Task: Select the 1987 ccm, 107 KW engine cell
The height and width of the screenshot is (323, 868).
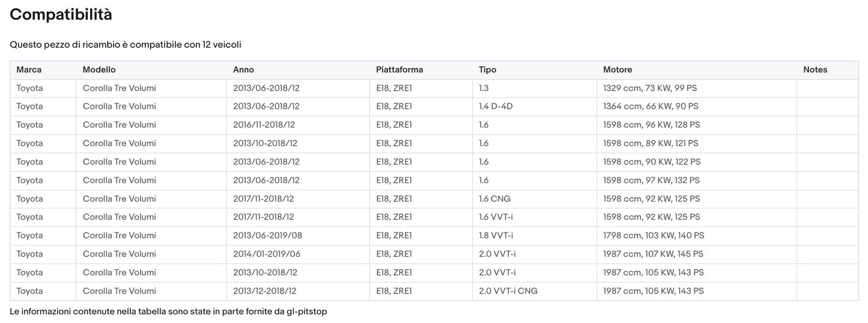Action: click(653, 254)
